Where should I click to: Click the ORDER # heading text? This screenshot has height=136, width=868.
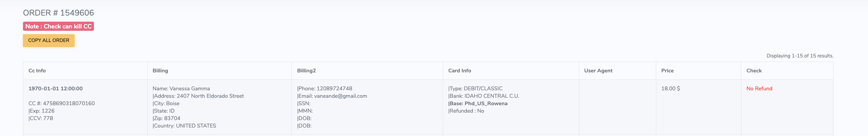(58, 13)
